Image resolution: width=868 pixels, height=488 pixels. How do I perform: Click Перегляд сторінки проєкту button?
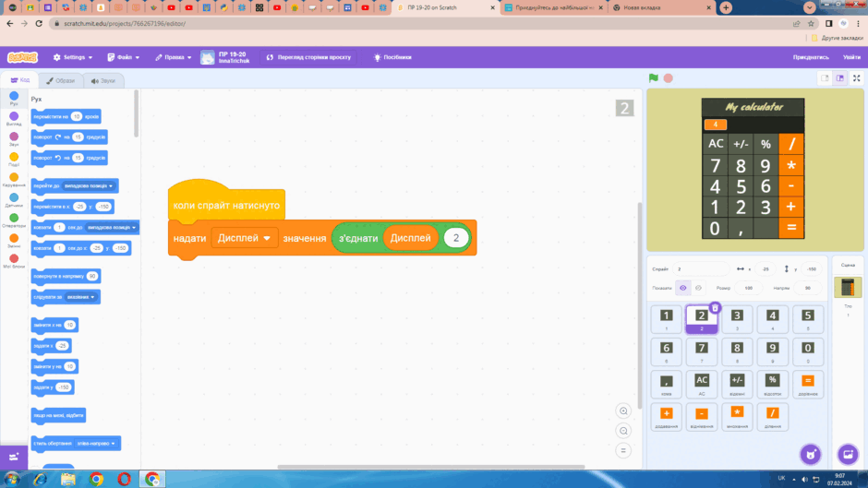(309, 57)
